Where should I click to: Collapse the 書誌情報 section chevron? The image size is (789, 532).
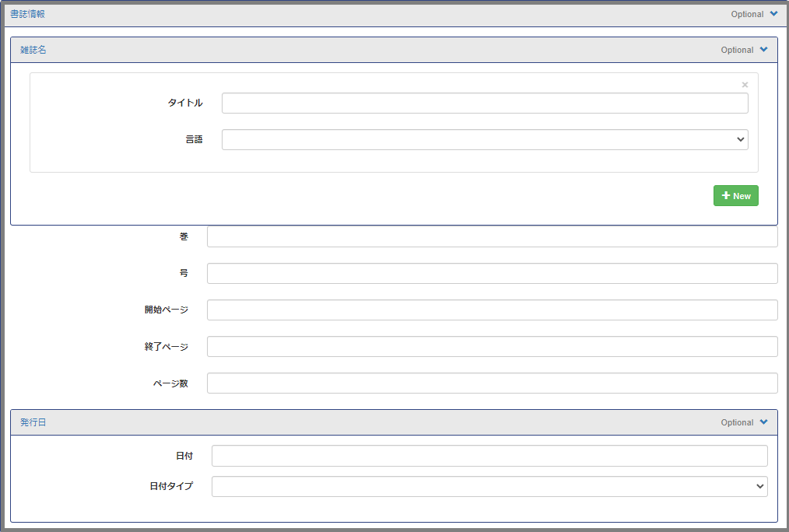773,14
